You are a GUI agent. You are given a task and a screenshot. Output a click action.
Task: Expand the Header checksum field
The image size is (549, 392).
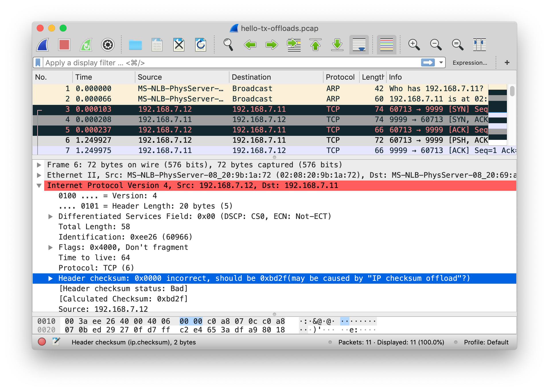tap(50, 279)
